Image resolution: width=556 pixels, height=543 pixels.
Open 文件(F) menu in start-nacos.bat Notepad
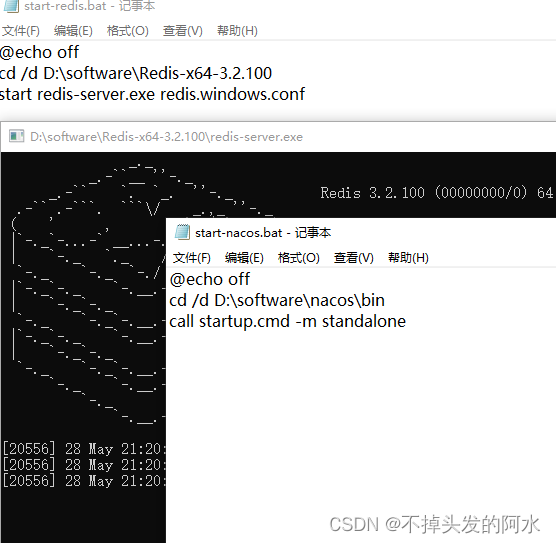click(x=191, y=258)
